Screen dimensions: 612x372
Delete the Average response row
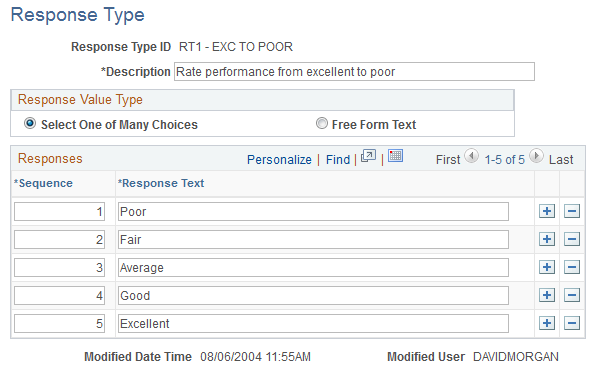point(572,267)
